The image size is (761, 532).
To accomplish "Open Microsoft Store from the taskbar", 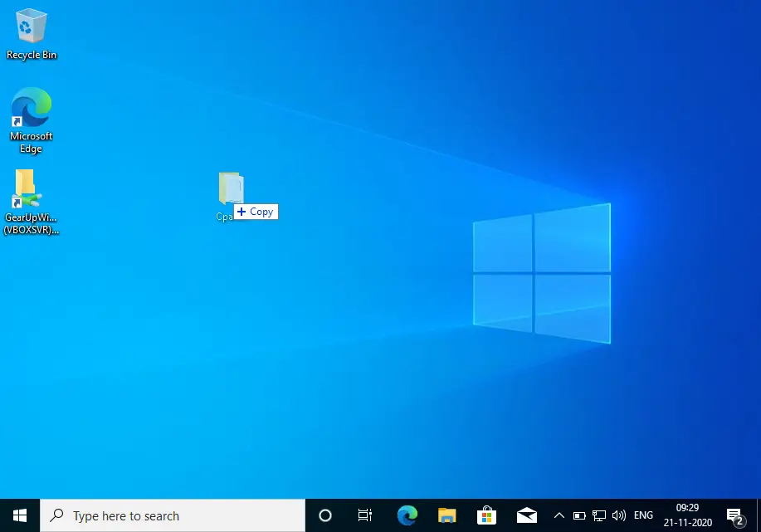I will coord(487,515).
